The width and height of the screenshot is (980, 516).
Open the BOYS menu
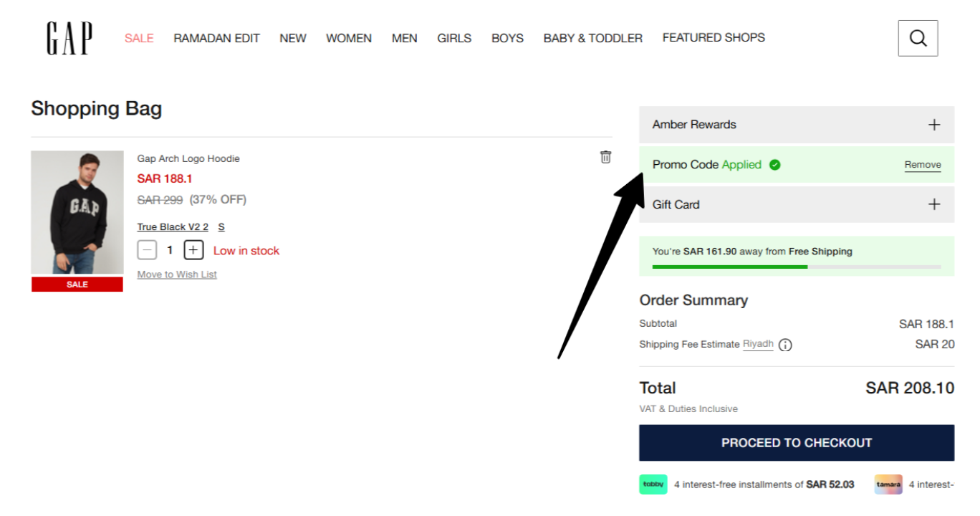(x=507, y=38)
